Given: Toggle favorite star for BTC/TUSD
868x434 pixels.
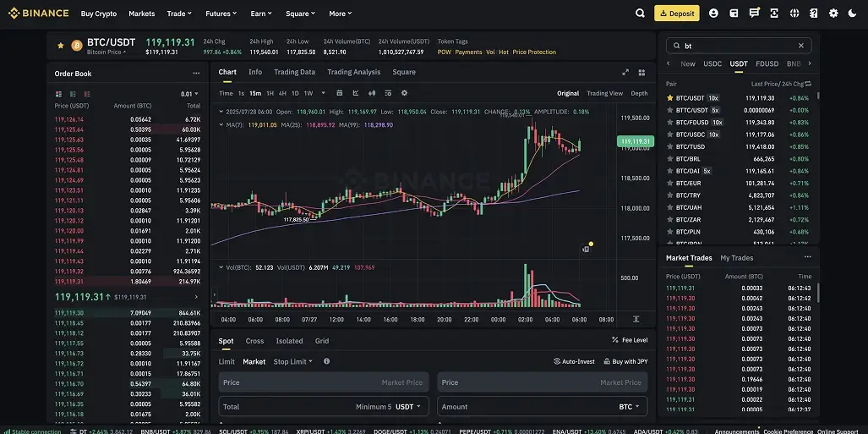Looking at the screenshot, I should [x=670, y=146].
